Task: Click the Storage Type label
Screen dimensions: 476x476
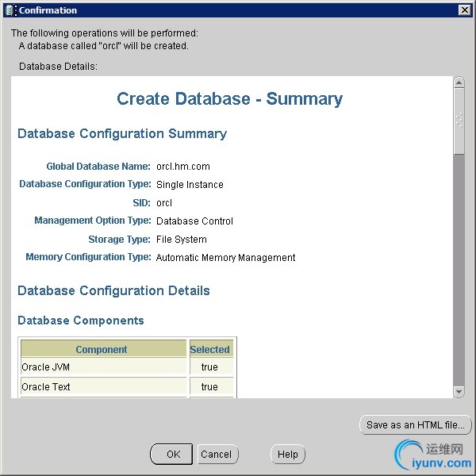Action: click(x=119, y=240)
